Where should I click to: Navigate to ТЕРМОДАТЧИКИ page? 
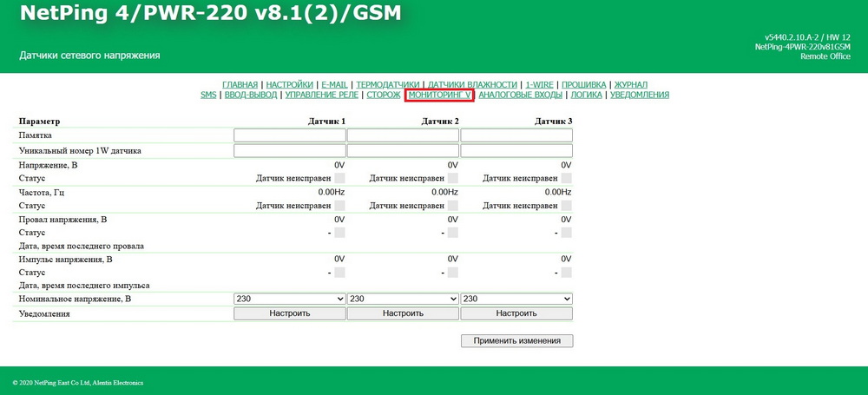(x=387, y=84)
